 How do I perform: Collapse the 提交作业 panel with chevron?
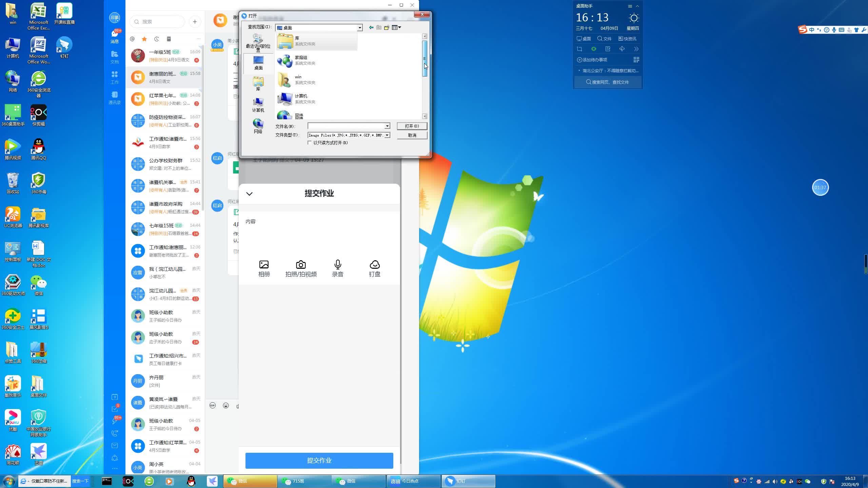(x=249, y=194)
